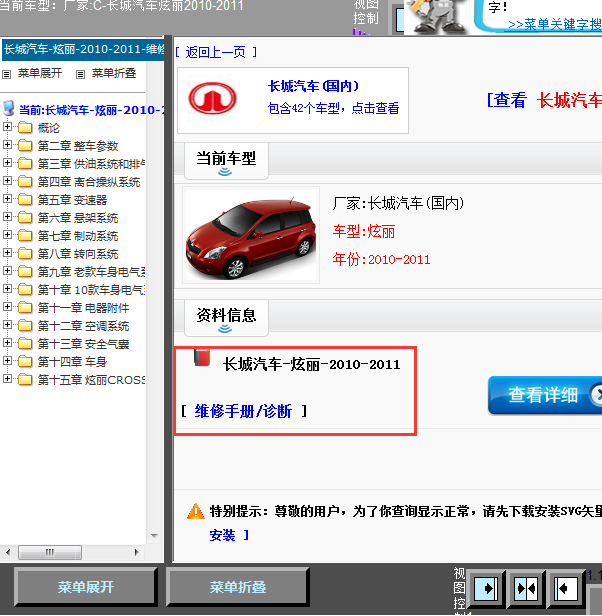Viewport: 602px width, 616px height.
Task: Click the center-split view control icon
Action: (x=526, y=589)
